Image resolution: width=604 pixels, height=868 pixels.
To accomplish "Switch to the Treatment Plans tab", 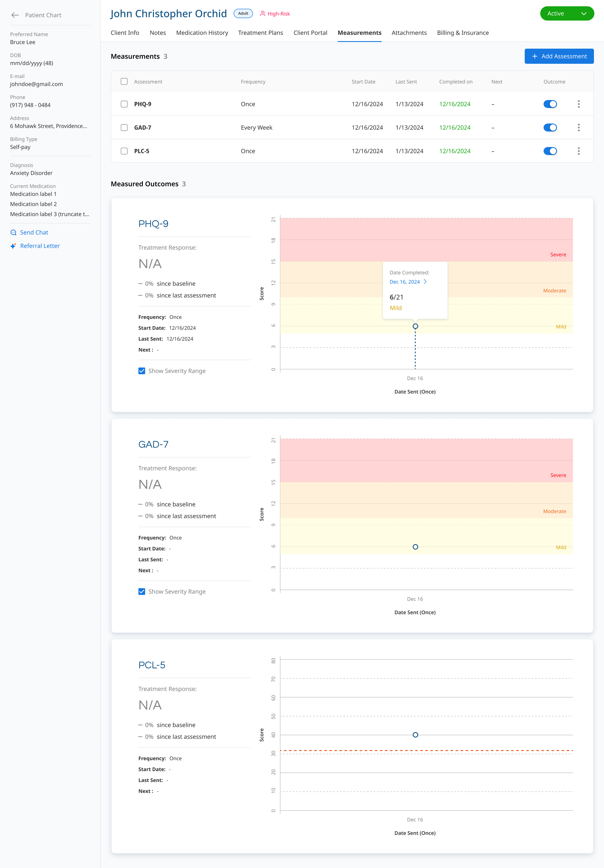I will pos(260,33).
